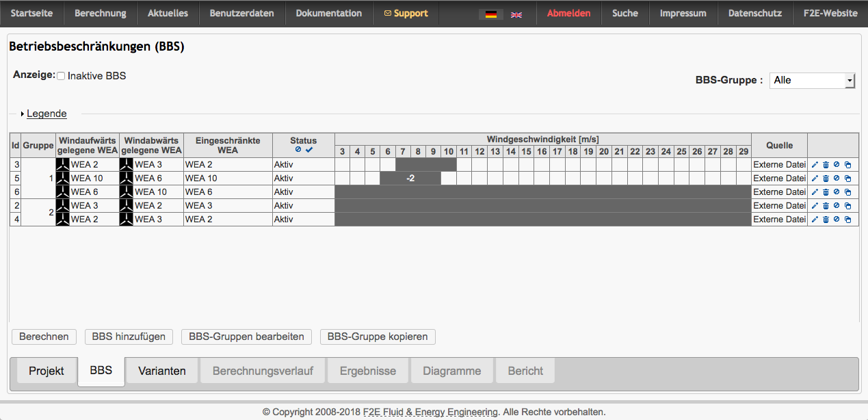Click Abmelden to log out
Screen dimensions: 868x420
[x=568, y=13]
